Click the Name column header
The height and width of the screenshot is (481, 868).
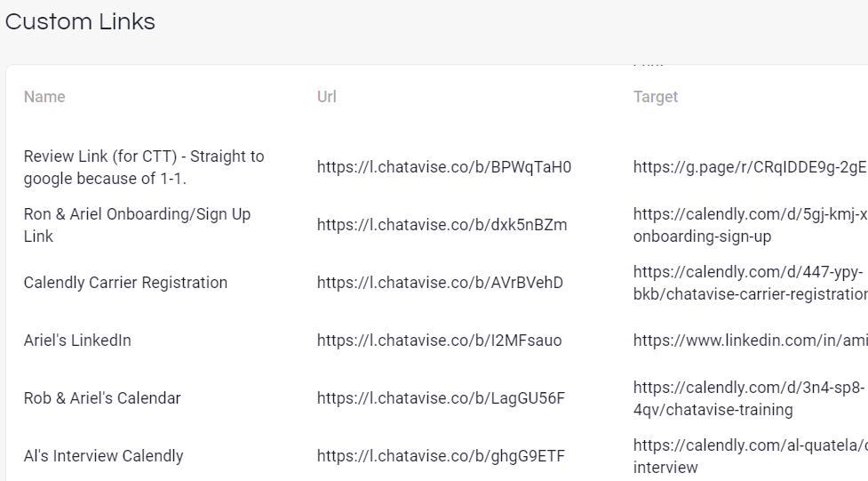(x=44, y=97)
